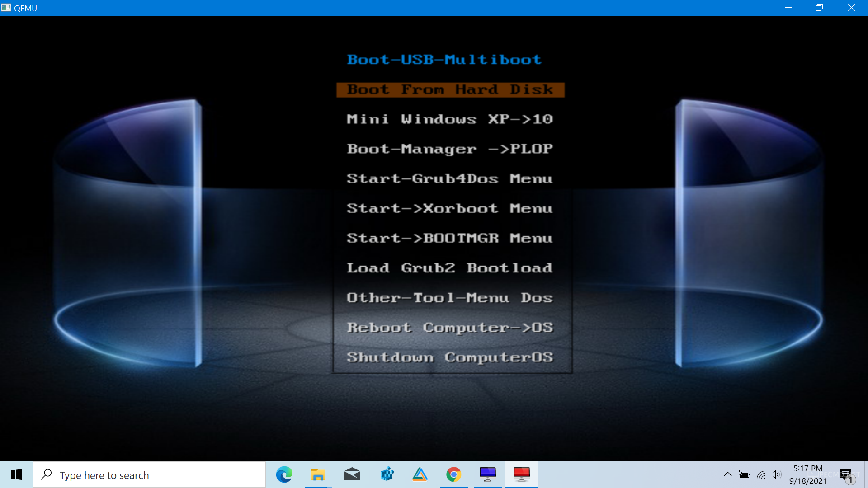Click the Boot-USB-Multiboot title text

click(x=444, y=60)
